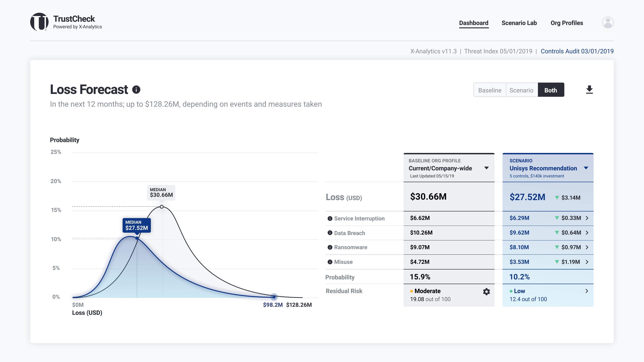Download the loss forecast report
Image resolution: width=644 pixels, height=362 pixels.
pos(589,90)
